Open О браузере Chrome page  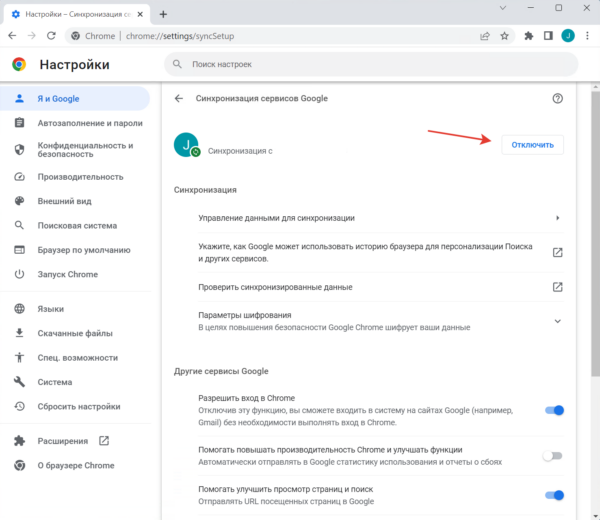coord(75,465)
